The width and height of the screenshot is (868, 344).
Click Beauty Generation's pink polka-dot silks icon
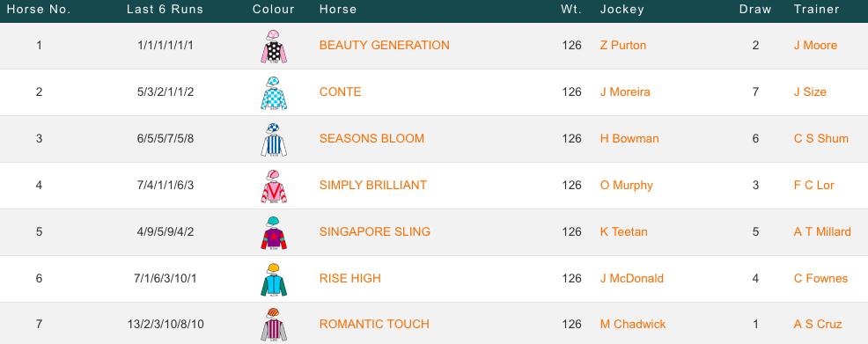[274, 47]
